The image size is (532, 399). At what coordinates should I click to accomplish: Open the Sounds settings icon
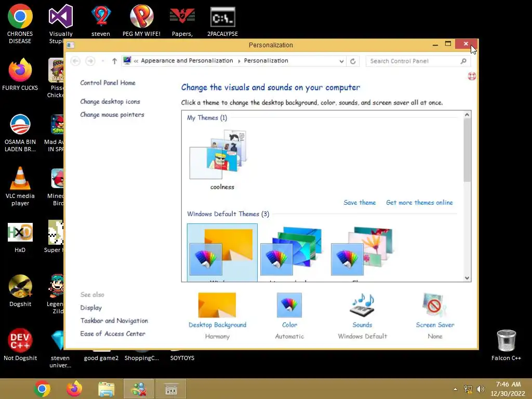(x=362, y=305)
